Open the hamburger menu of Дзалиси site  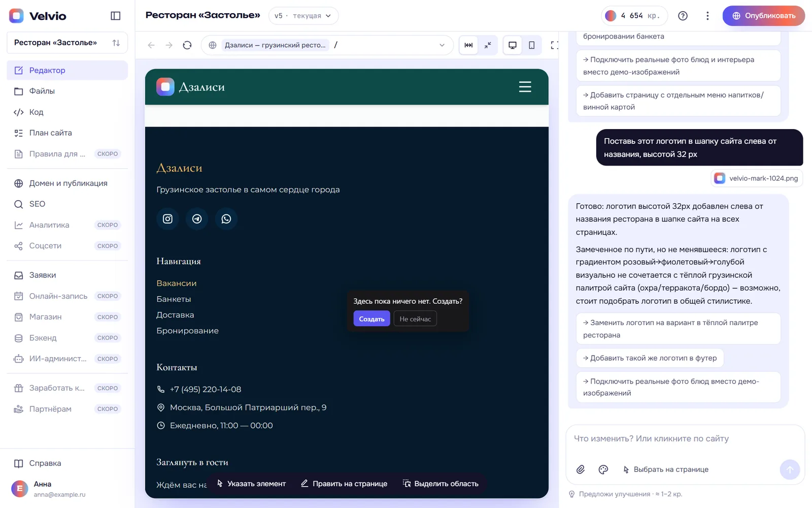(x=525, y=87)
